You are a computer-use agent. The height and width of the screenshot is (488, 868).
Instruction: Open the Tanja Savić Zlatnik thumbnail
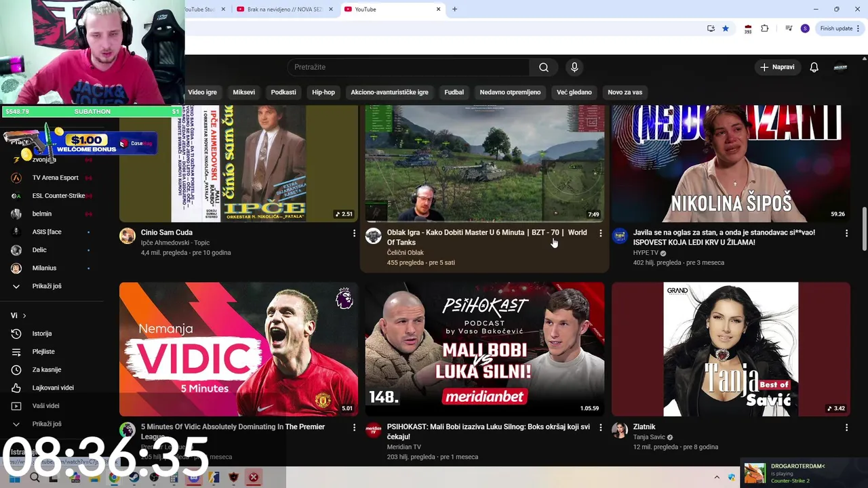coord(730,349)
